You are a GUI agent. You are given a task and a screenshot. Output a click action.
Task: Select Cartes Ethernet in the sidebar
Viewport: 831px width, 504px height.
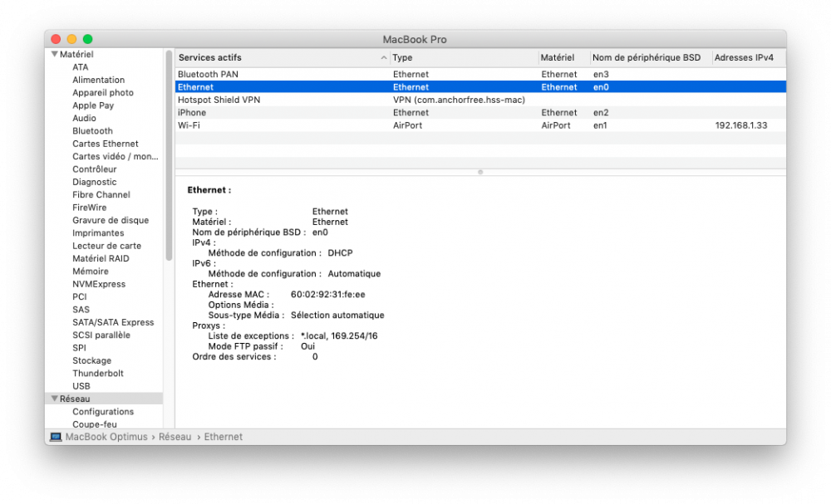point(106,144)
